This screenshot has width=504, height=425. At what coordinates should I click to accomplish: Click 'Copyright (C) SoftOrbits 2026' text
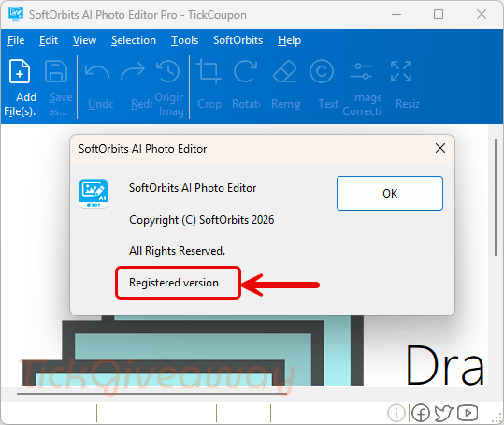202,220
